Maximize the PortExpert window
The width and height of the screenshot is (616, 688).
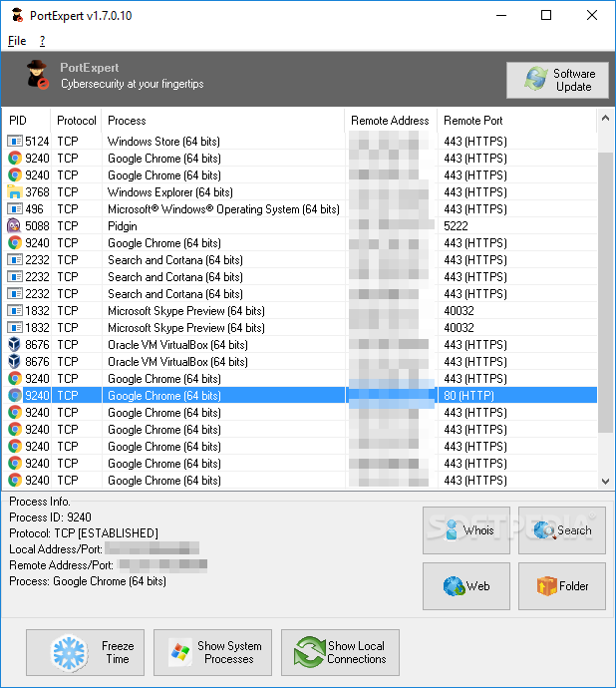pyautogui.click(x=546, y=15)
